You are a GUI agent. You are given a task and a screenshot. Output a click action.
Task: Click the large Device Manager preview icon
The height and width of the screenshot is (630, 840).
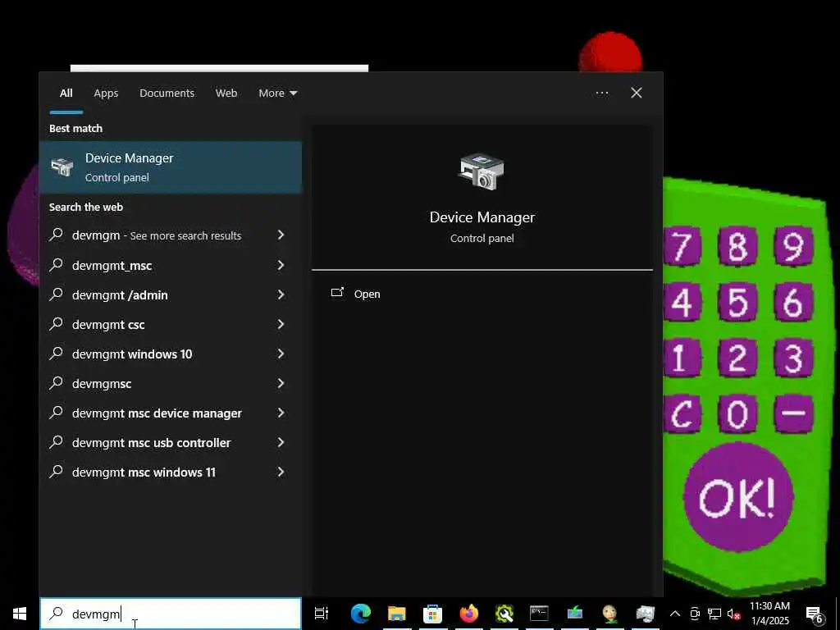[481, 171]
